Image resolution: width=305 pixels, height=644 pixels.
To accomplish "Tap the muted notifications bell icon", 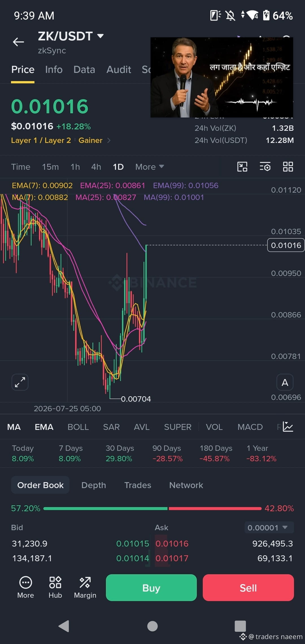I will (230, 15).
